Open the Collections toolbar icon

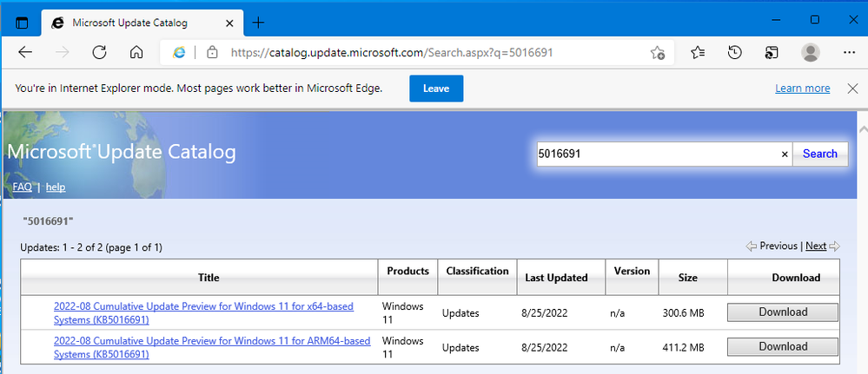click(x=772, y=53)
